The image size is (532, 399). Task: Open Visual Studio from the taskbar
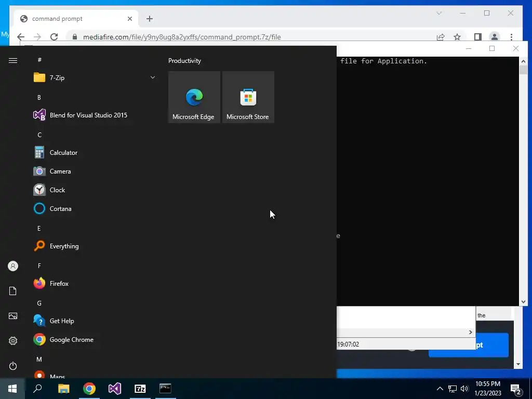coord(115,389)
